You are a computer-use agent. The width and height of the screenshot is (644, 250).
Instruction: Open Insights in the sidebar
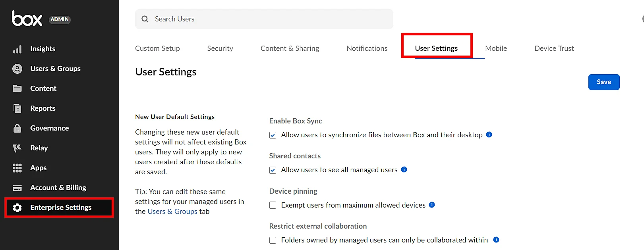click(43, 49)
